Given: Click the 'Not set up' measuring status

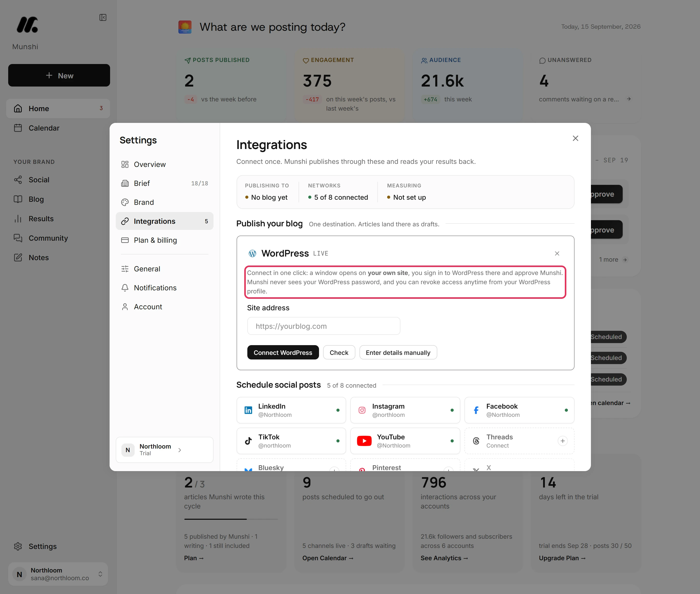Looking at the screenshot, I should click(x=406, y=197).
